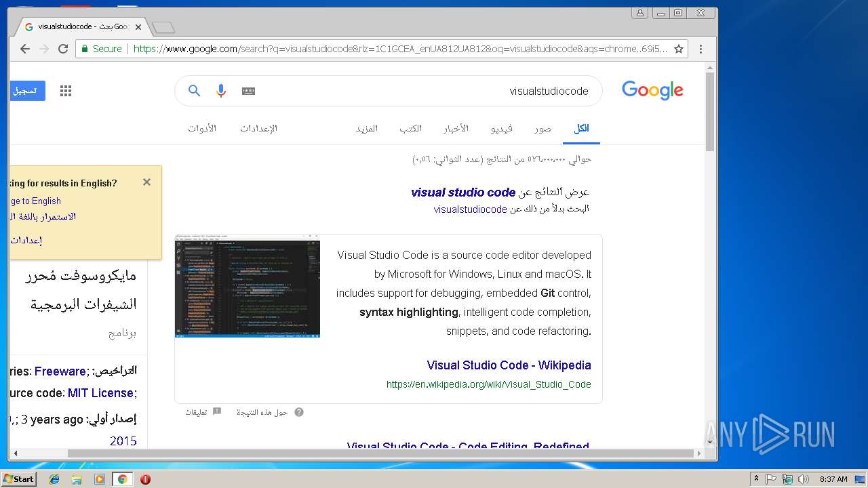Search instead for visualstudiocode link

coord(471,209)
